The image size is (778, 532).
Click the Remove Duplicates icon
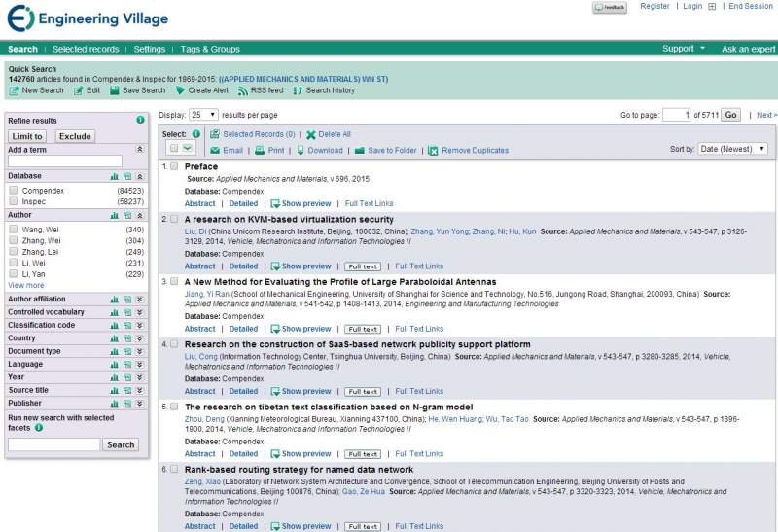click(x=433, y=151)
